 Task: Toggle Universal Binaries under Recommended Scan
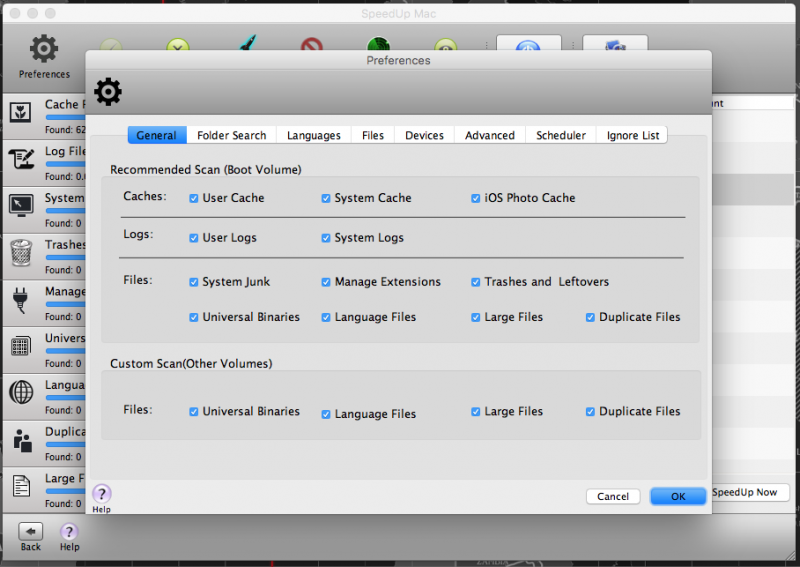(x=193, y=317)
